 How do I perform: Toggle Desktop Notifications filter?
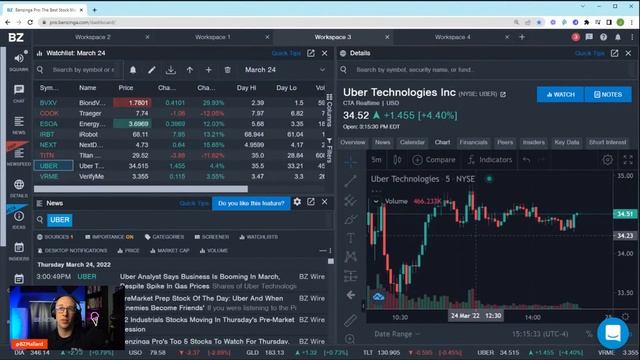point(72,251)
